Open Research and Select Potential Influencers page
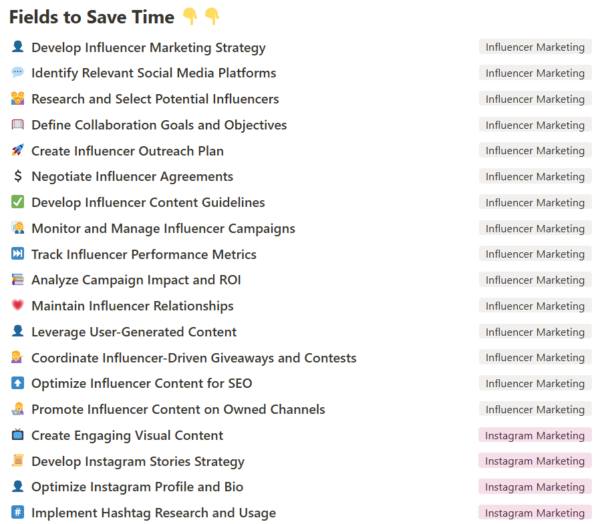The height and width of the screenshot is (524, 600). (x=155, y=99)
